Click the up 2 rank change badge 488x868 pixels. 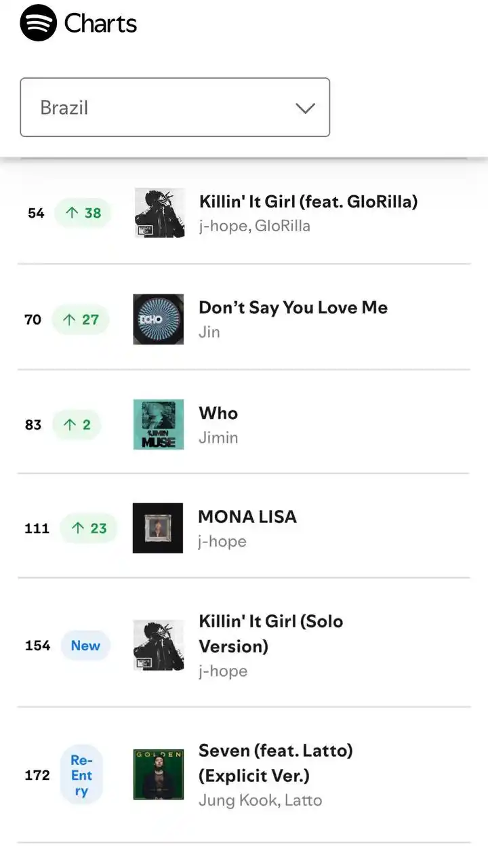pos(77,425)
